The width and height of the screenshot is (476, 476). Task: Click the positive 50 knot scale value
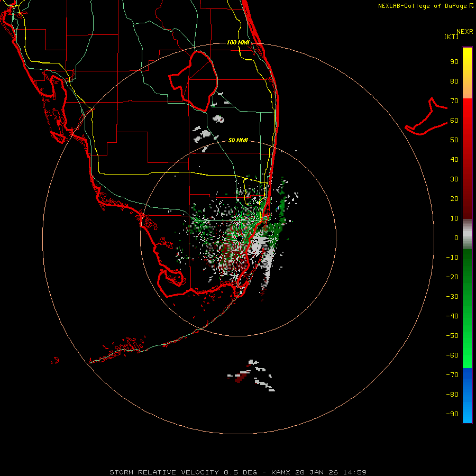point(454,140)
